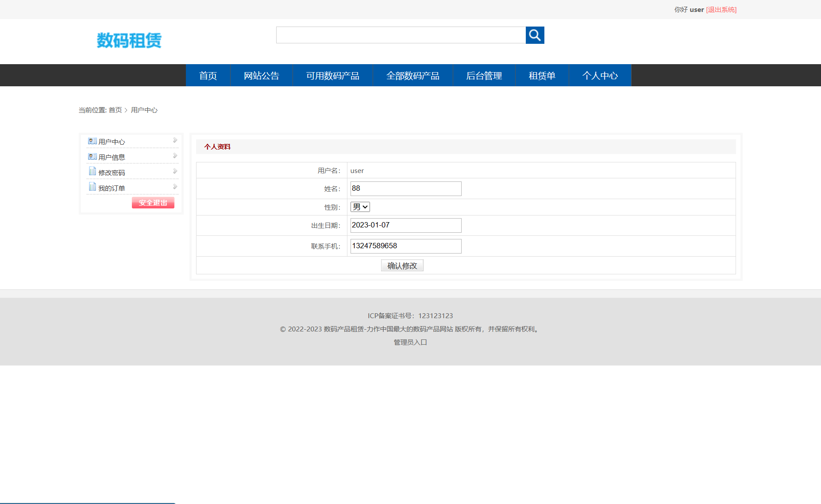Click the 用户信息 sidebar icon
Viewport: 821px width, 504px height.
93,156
